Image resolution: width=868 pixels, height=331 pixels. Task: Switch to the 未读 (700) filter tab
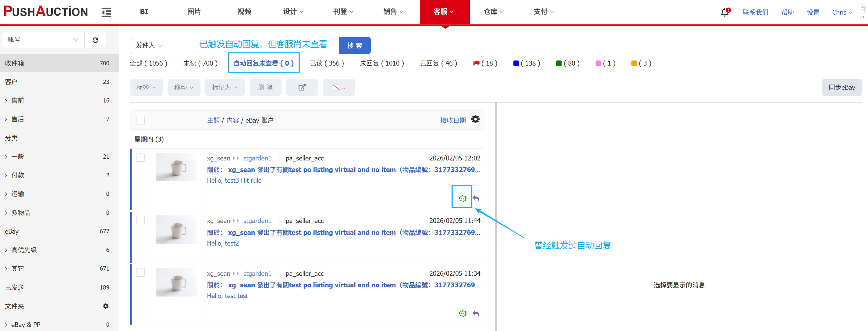pyautogui.click(x=200, y=63)
